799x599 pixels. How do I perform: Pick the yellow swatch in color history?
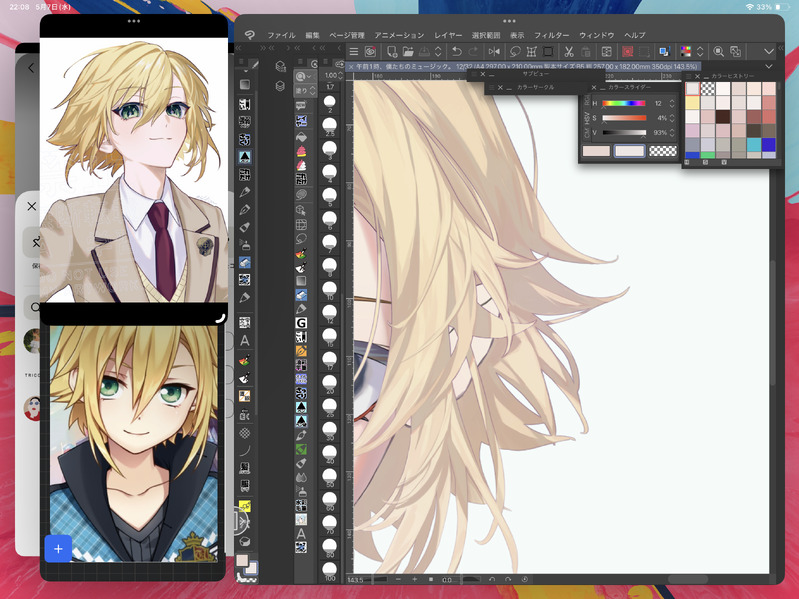pyautogui.click(x=692, y=103)
